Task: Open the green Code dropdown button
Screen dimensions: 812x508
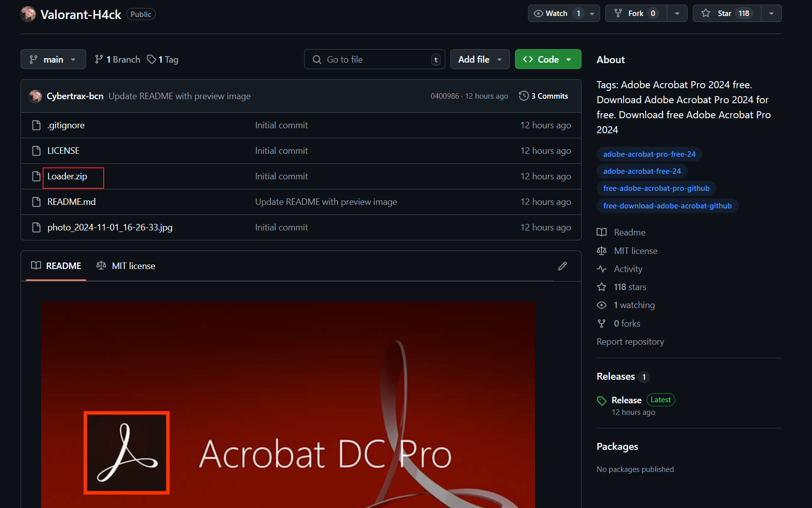Action: click(548, 59)
